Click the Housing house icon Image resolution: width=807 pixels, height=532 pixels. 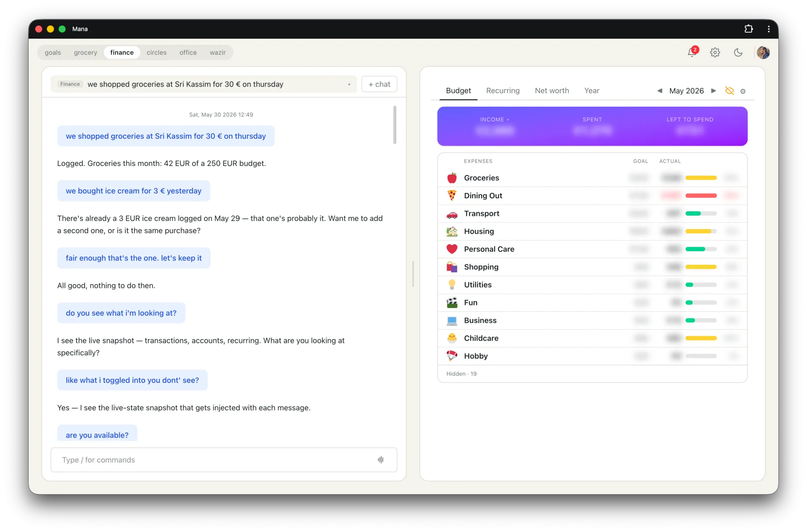point(452,231)
